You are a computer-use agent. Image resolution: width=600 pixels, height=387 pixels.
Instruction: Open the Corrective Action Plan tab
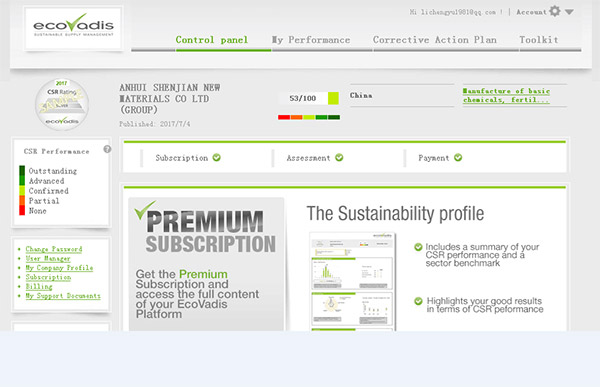pos(435,40)
